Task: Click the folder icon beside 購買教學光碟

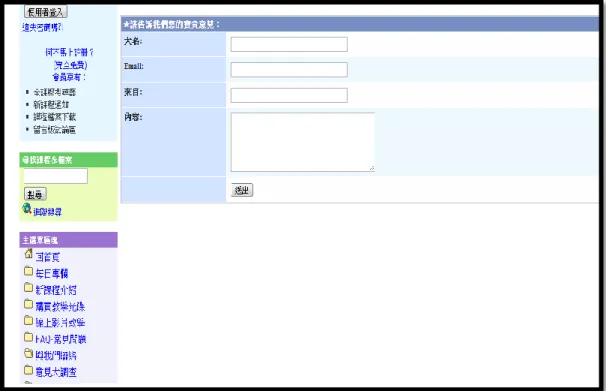Action: (x=28, y=304)
